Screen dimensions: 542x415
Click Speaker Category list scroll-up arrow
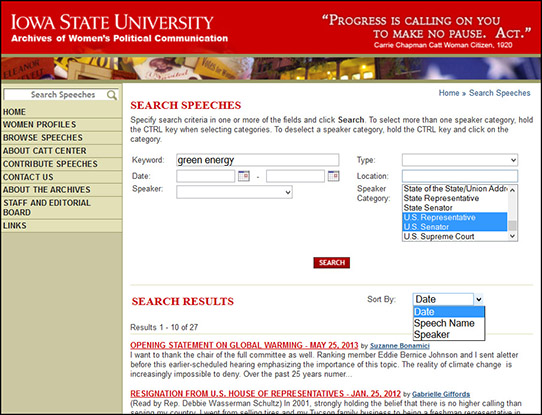512,190
